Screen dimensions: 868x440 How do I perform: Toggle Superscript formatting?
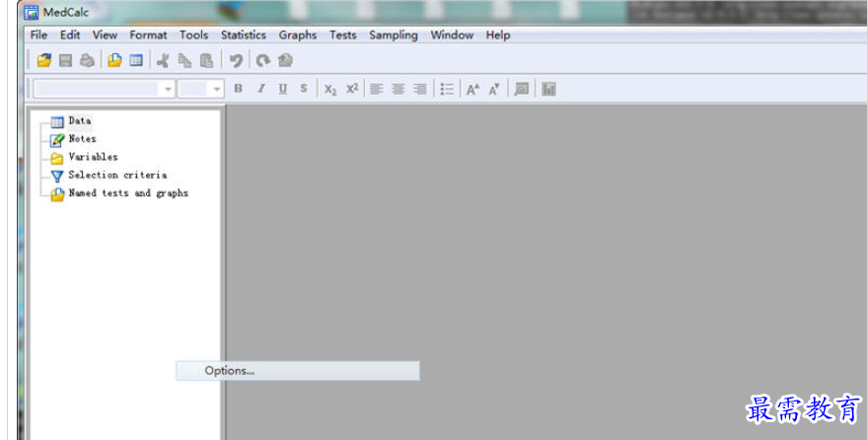352,89
